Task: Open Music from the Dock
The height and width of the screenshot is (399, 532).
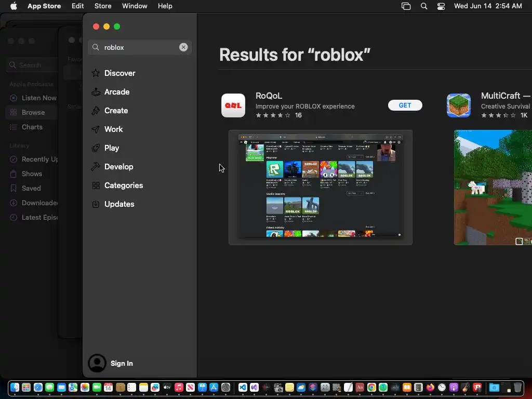Action: point(179,387)
